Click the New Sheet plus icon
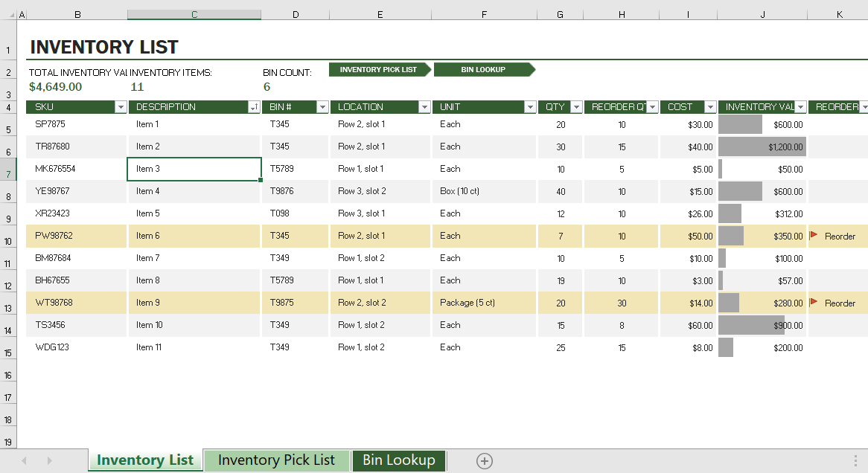The width and height of the screenshot is (868, 473). (484, 461)
